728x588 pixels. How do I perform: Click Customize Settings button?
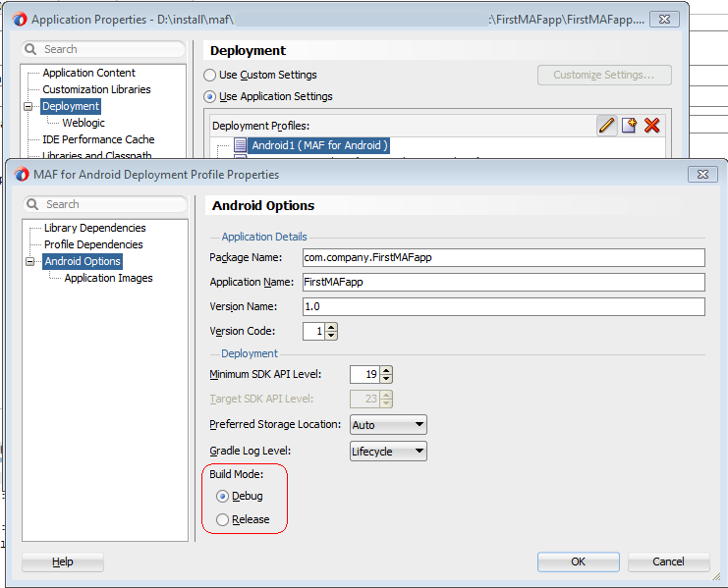point(604,76)
